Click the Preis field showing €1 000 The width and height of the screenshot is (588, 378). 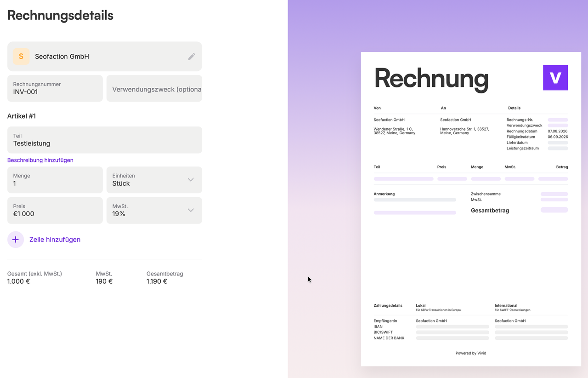[x=55, y=211]
